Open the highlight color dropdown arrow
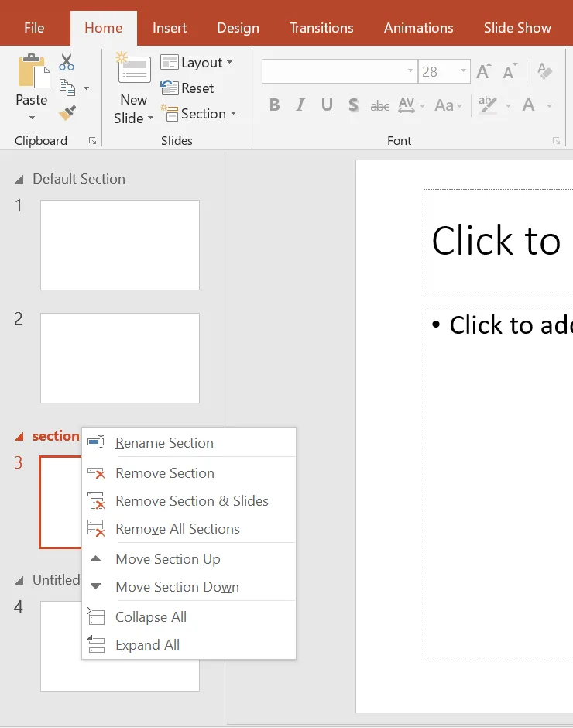This screenshot has width=573, height=728. click(x=509, y=106)
